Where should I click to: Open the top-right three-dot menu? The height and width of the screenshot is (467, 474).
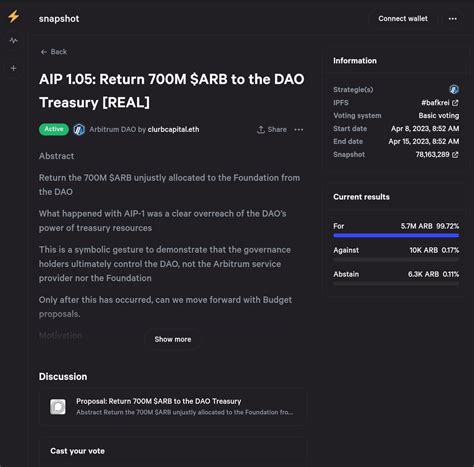pos(452,19)
